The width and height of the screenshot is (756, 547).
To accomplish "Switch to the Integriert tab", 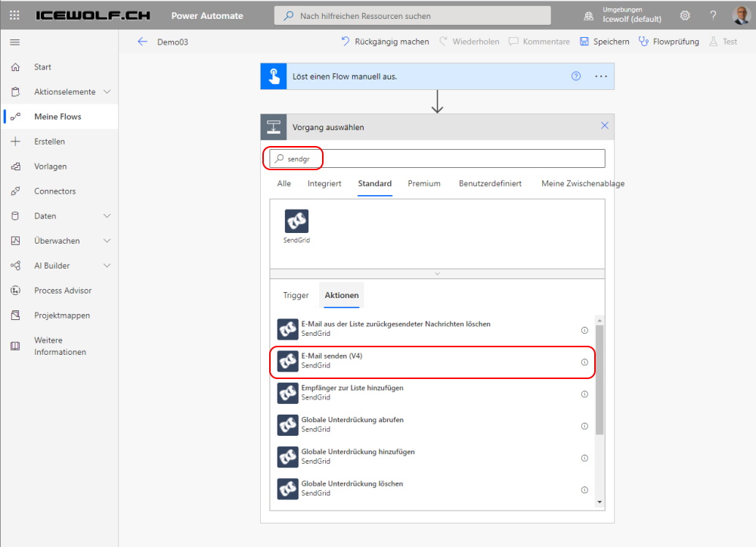I will (324, 183).
